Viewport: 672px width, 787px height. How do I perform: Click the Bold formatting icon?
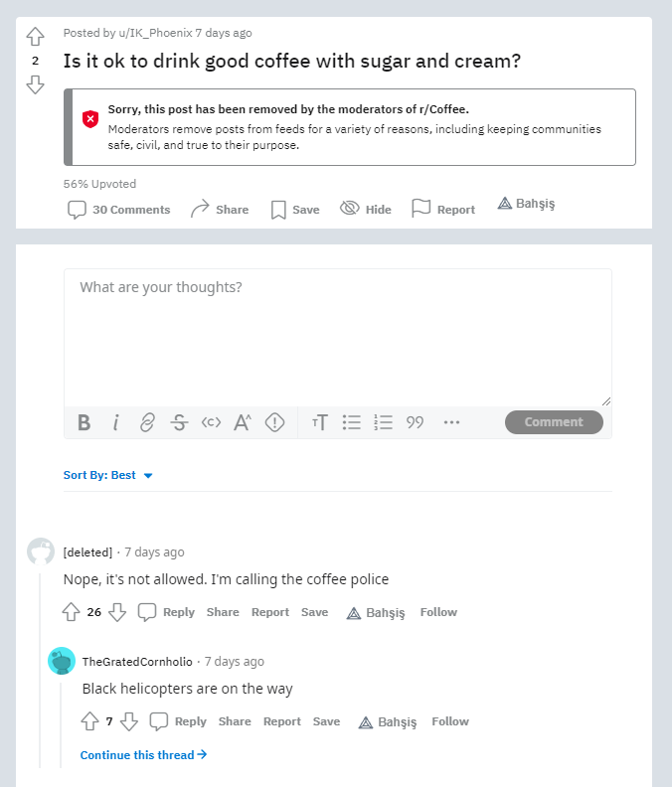click(84, 422)
